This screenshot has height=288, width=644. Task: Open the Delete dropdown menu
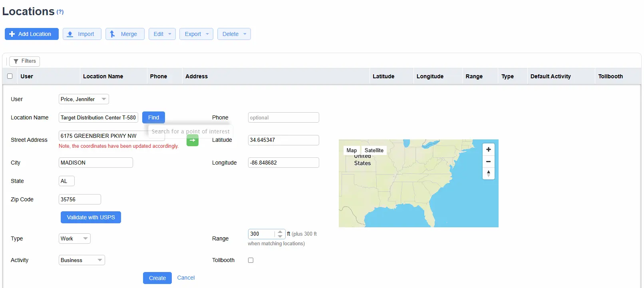point(234,34)
